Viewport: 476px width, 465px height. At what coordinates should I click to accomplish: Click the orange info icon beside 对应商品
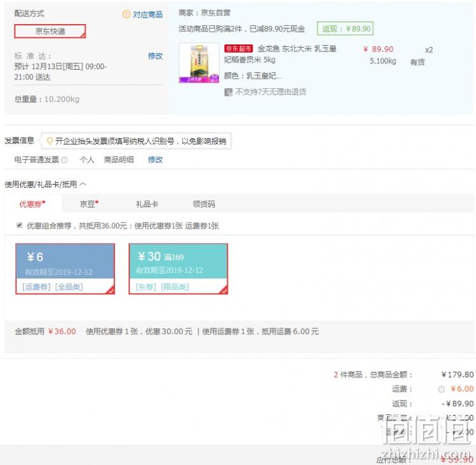126,14
